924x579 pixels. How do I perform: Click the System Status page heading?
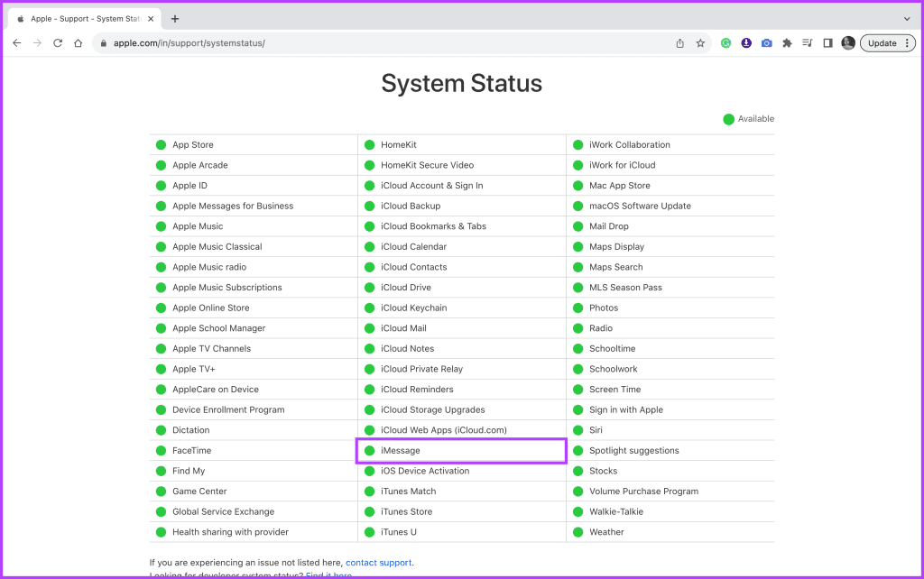461,84
